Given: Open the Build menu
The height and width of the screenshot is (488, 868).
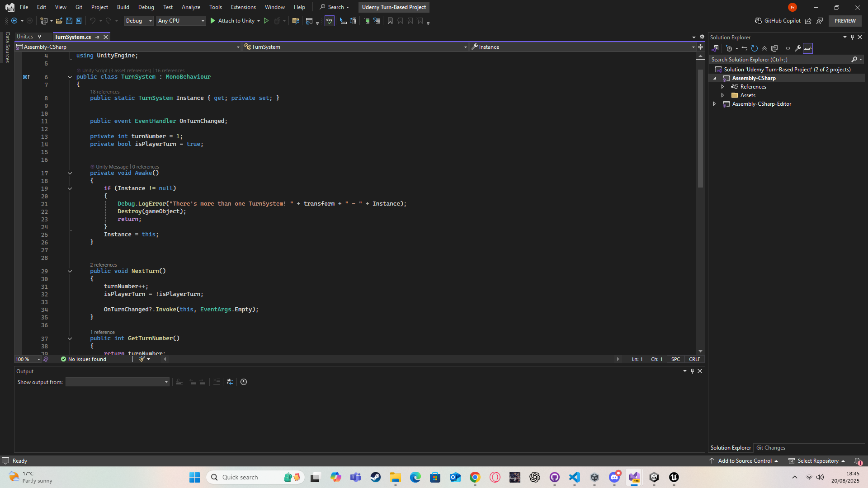Looking at the screenshot, I should point(123,7).
